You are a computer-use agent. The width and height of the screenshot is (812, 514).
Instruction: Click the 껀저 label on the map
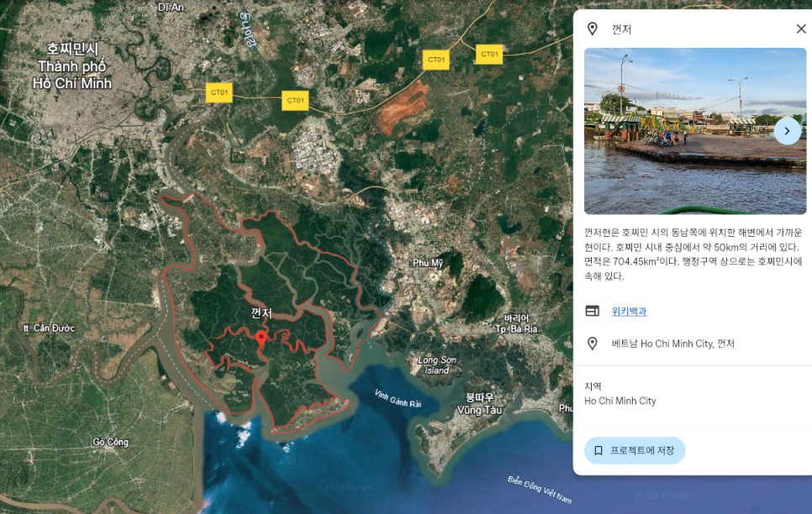pos(261,312)
